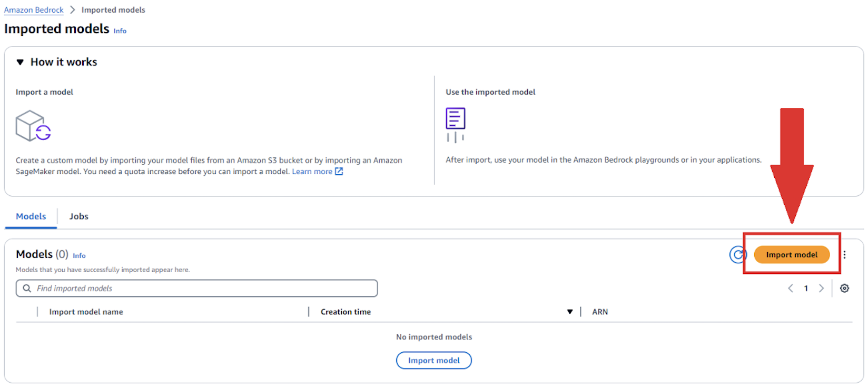
Task: Click the search magnifier icon
Action: (27, 288)
